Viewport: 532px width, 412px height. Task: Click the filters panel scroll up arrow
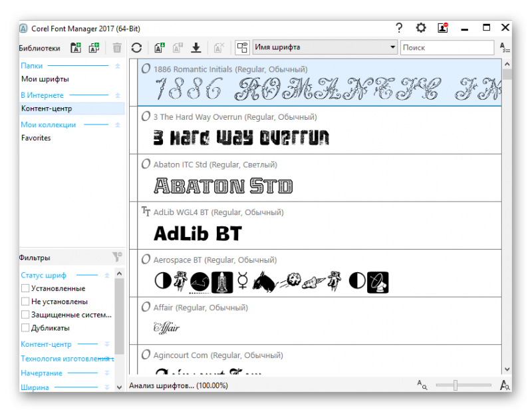(119, 274)
